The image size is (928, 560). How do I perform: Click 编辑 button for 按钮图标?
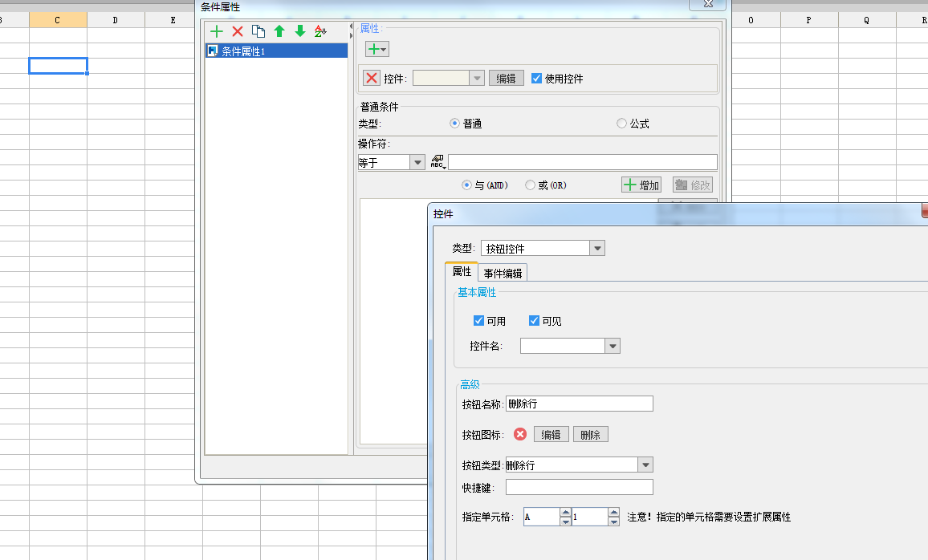coord(551,435)
